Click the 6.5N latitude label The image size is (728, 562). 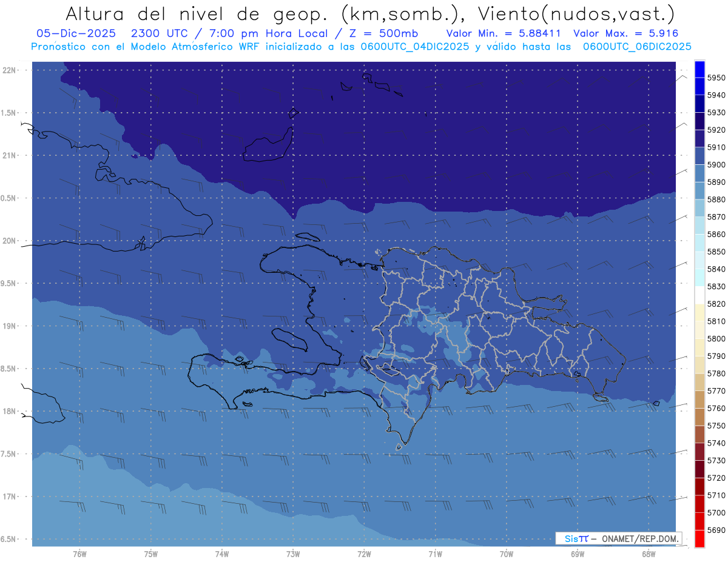coord(9,539)
